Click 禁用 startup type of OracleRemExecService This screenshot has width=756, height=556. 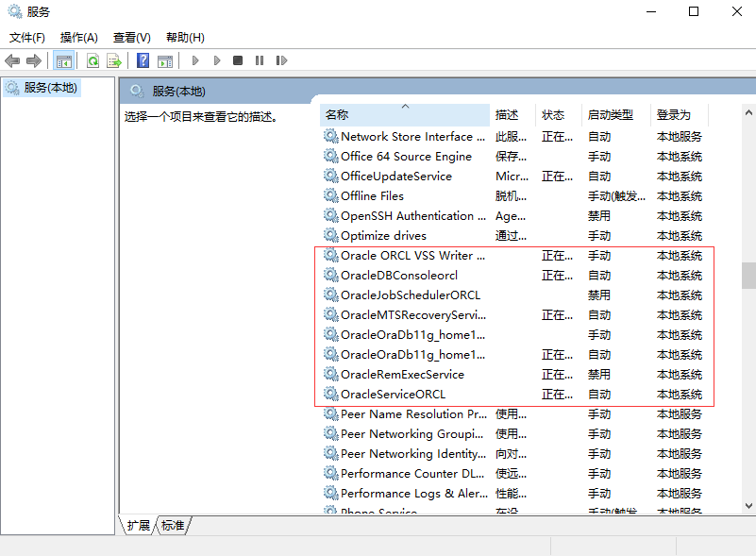pyautogui.click(x=599, y=375)
